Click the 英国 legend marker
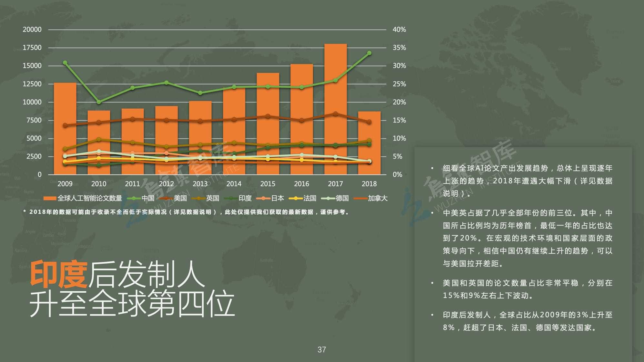The image size is (644, 362). (x=198, y=198)
